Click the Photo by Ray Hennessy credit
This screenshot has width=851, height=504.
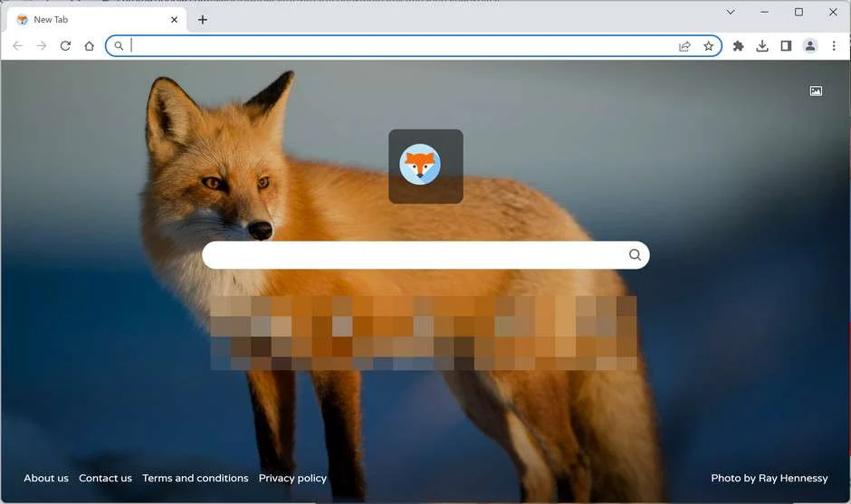tap(770, 479)
